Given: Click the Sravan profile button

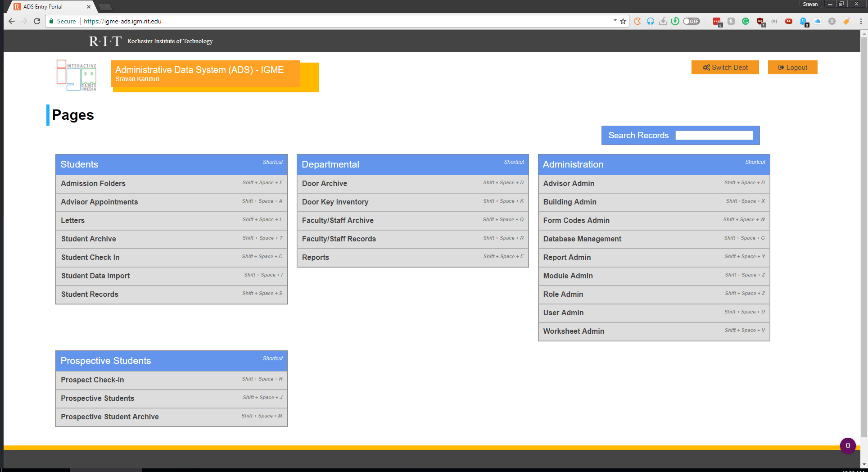Looking at the screenshot, I should 810,4.
